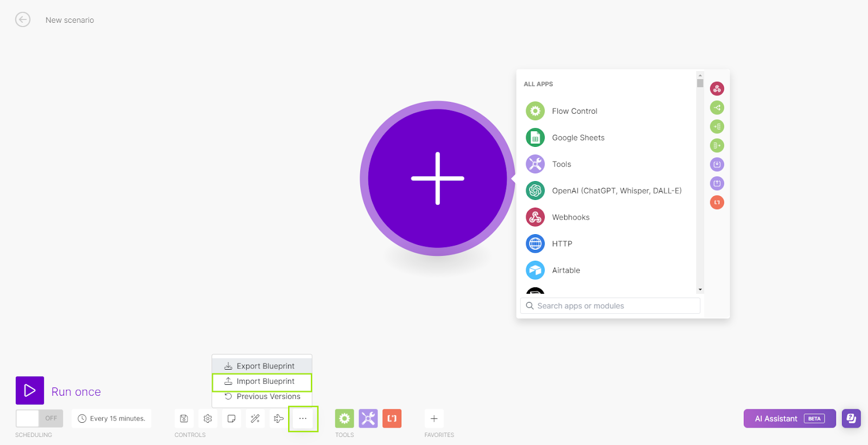
Task: Click the auto-align magic wand icon
Action: [x=255, y=418]
